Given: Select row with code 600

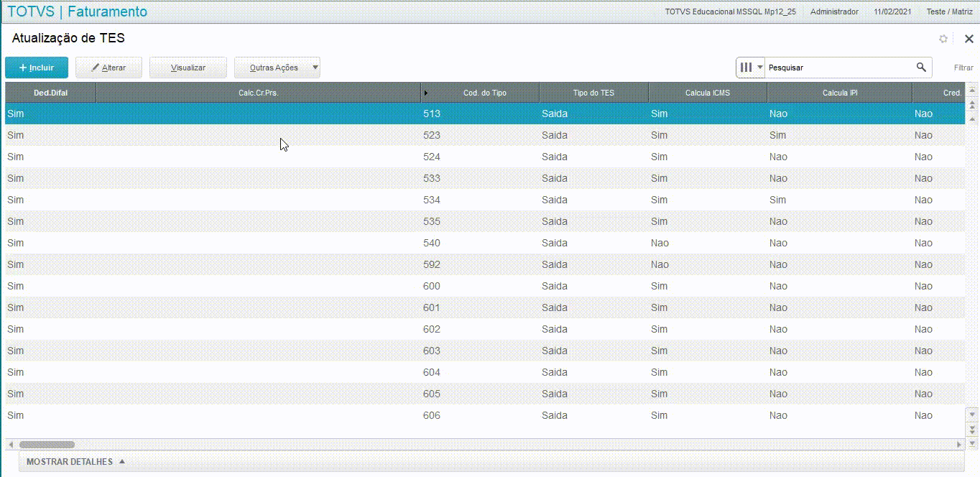Looking at the screenshot, I should point(485,286).
